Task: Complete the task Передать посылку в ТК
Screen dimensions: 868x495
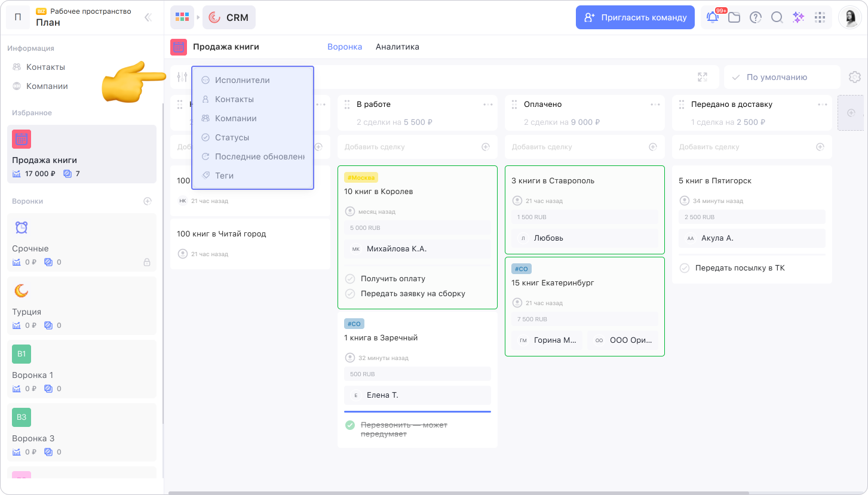Action: tap(685, 268)
